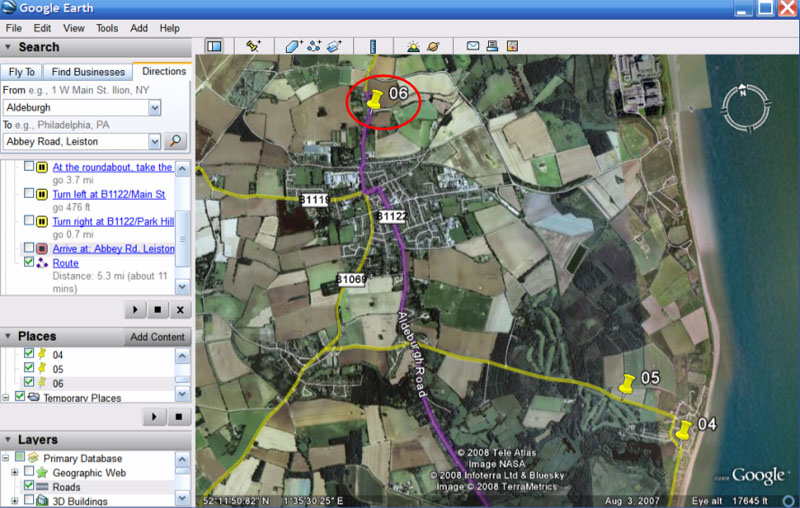This screenshot has height=508, width=800.
Task: Play the Places tour
Action: click(x=154, y=417)
